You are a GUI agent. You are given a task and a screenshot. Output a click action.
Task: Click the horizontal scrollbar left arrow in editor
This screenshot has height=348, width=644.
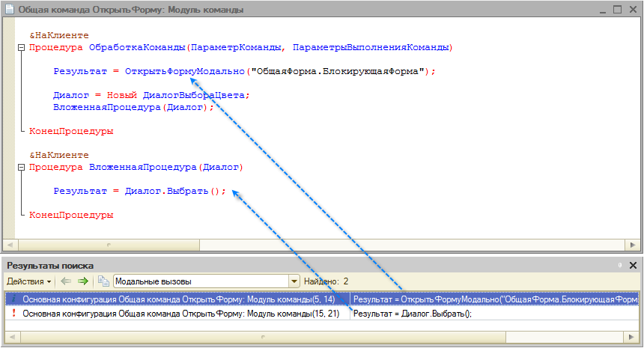pyautogui.click(x=10, y=244)
